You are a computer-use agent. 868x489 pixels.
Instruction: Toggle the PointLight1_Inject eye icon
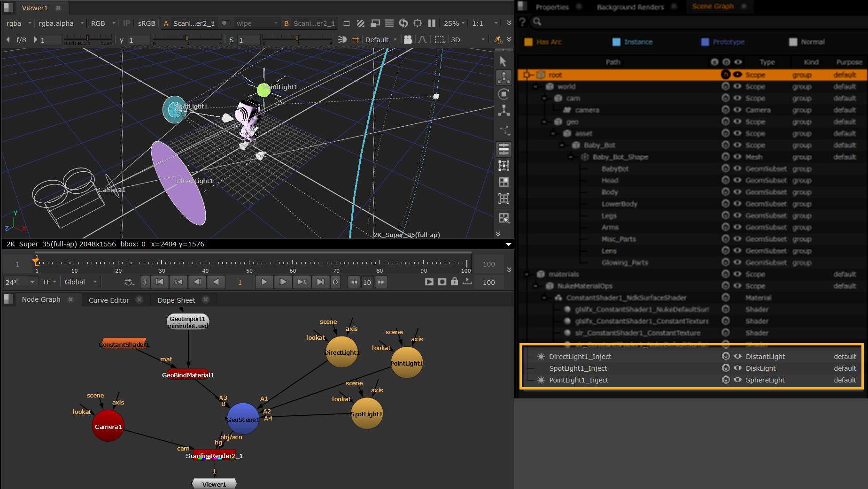[737, 380]
